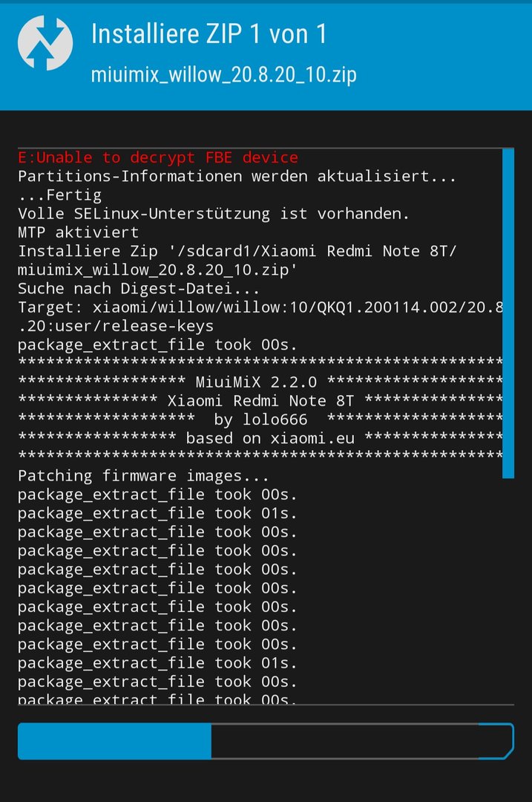Click the 'MTP aktiviert' log entry
The height and width of the screenshot is (802, 532).
(78, 232)
